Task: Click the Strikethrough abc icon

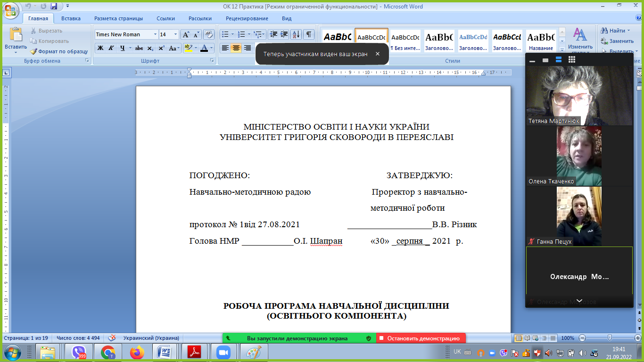Action: [139, 48]
